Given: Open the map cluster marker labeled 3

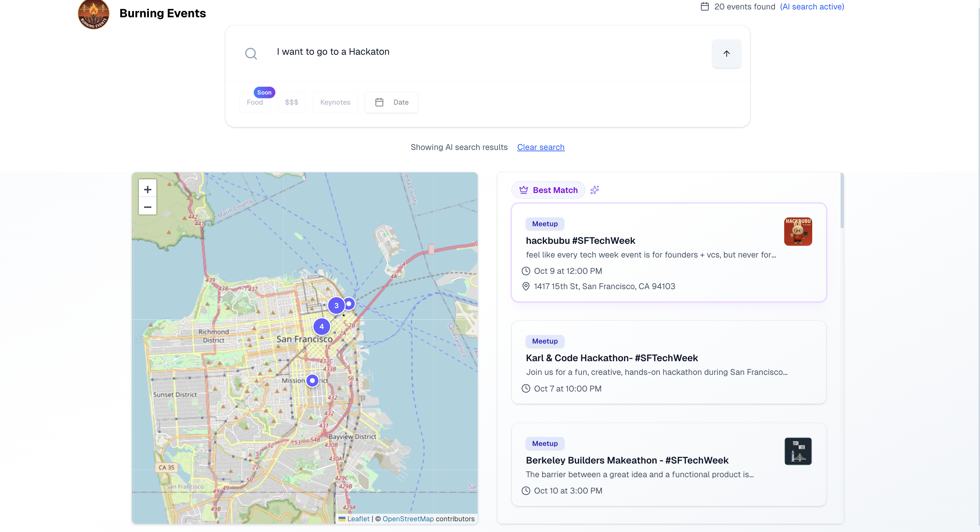Looking at the screenshot, I should click(x=336, y=305).
